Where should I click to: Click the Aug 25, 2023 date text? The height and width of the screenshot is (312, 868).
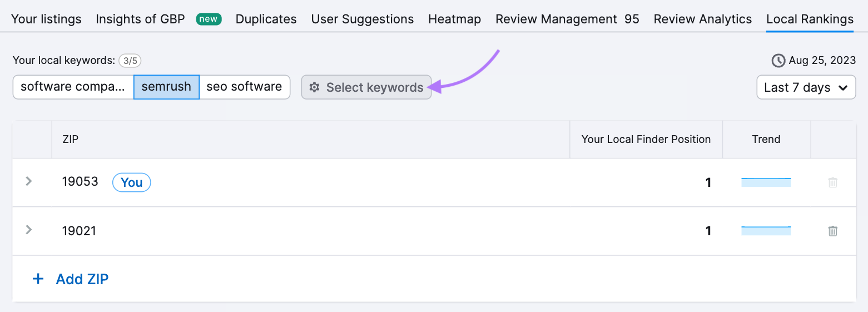coord(822,61)
